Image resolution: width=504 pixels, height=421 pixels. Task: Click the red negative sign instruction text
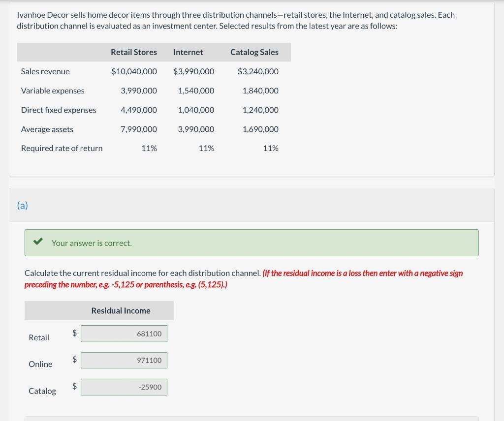pyautogui.click(x=244, y=279)
